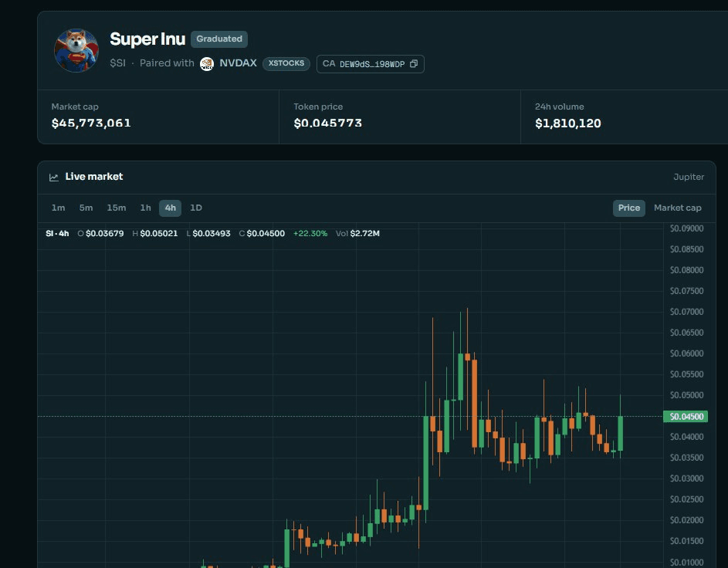
Task: Click the Super Inu title
Action: click(x=147, y=39)
